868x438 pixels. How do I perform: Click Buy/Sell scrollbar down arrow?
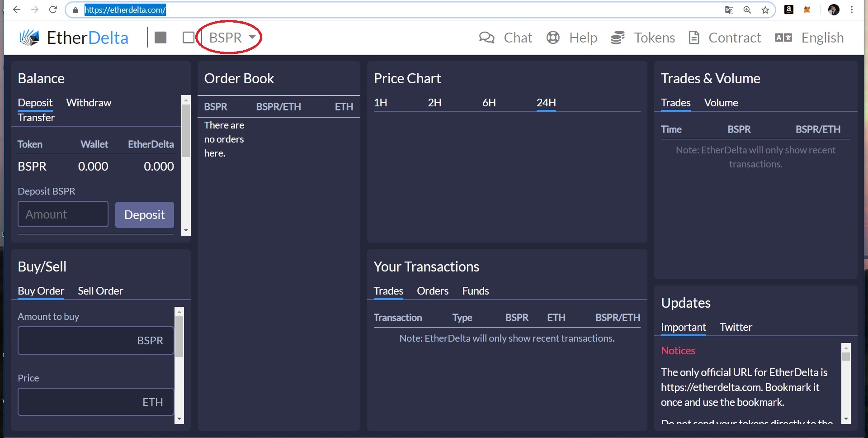(179, 419)
